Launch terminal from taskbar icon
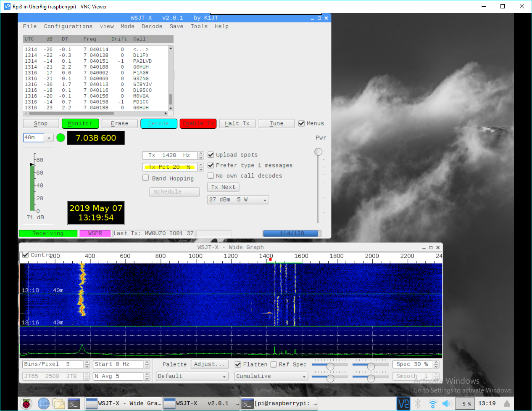 click(x=74, y=403)
